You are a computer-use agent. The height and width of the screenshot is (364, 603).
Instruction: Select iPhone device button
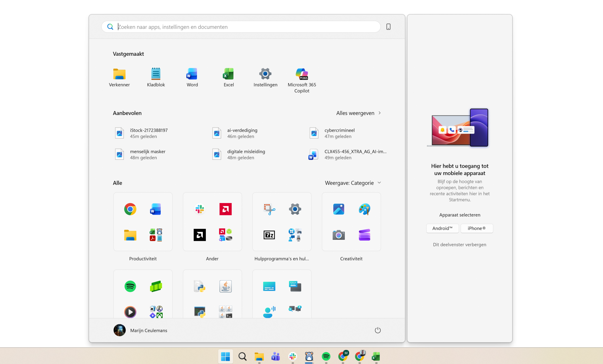[477, 228]
